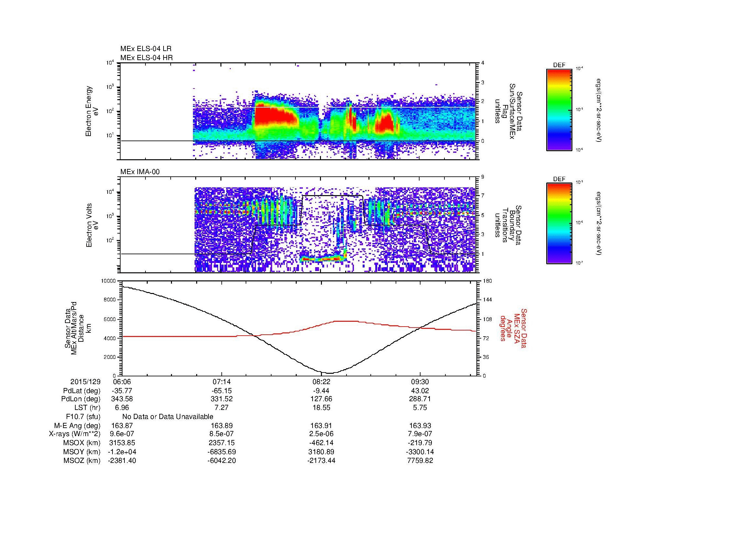Click the 'MSOX (km)' row label
This screenshot has height=534, width=756.
82,443
